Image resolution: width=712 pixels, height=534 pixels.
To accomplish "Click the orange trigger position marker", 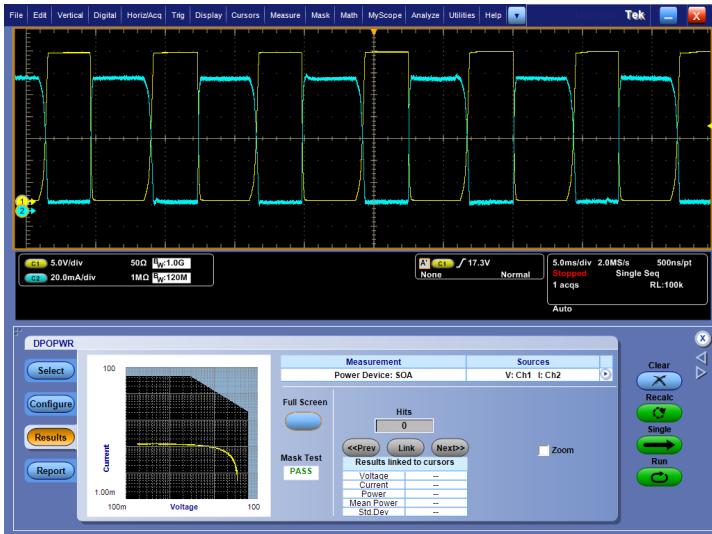I will (x=374, y=32).
